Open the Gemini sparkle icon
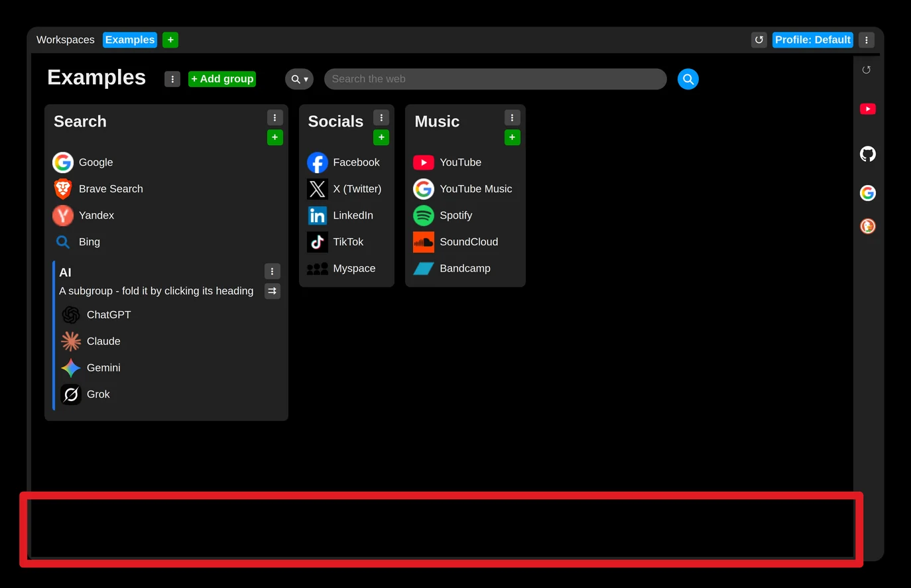Viewport: 911px width, 588px height. 71,368
